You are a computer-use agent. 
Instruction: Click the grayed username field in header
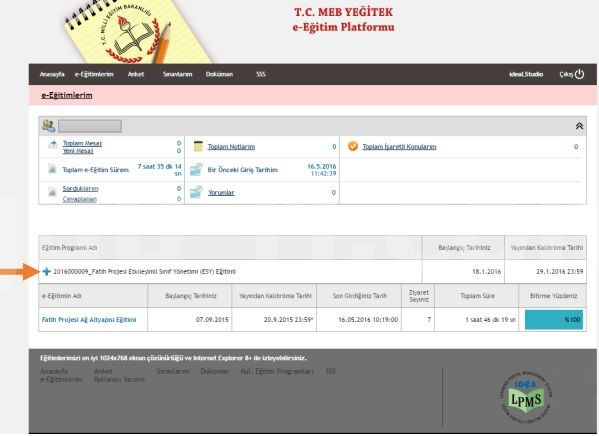(90, 126)
